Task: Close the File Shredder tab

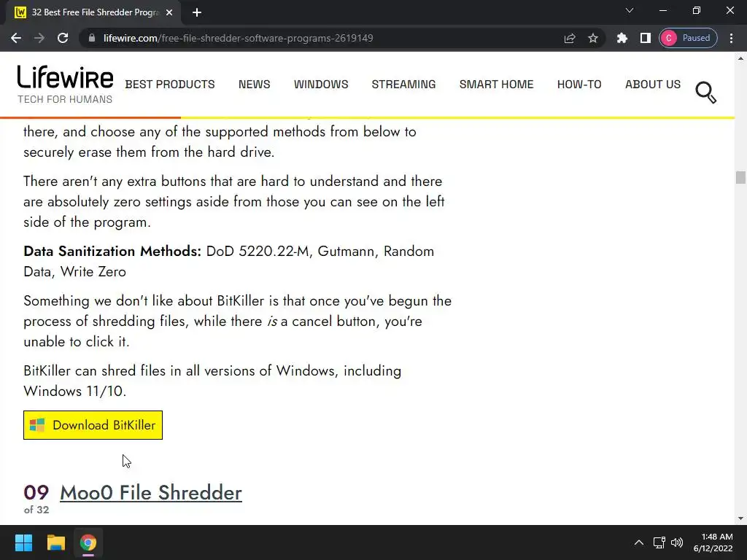Action: [x=169, y=13]
